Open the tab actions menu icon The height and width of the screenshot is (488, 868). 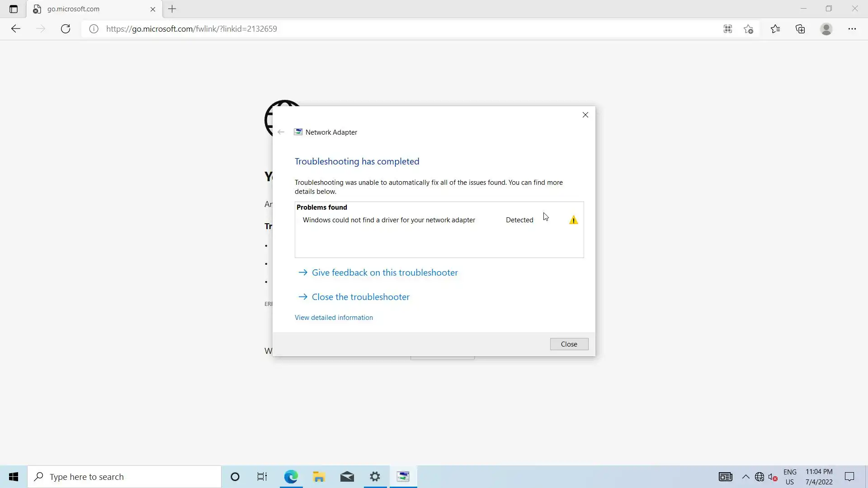[x=14, y=9]
